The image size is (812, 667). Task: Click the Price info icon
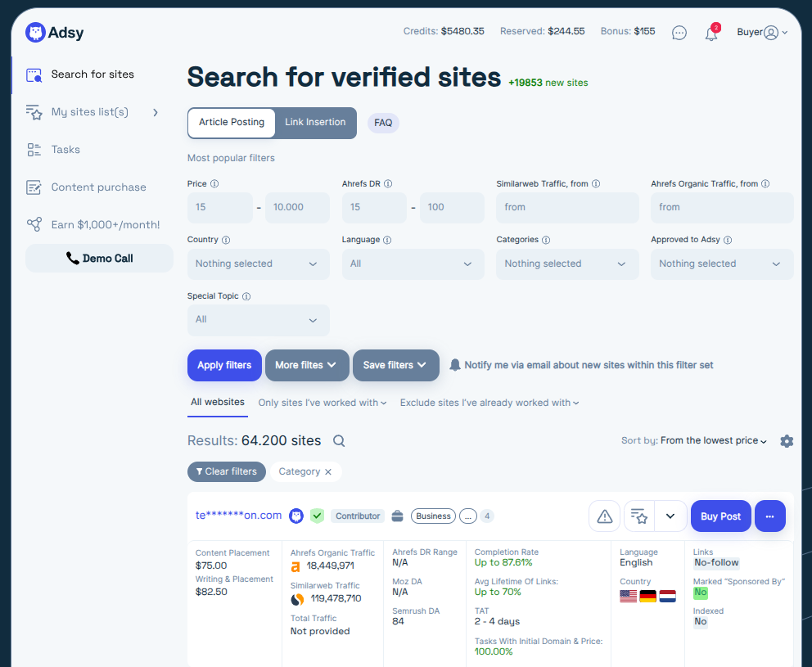coord(214,184)
